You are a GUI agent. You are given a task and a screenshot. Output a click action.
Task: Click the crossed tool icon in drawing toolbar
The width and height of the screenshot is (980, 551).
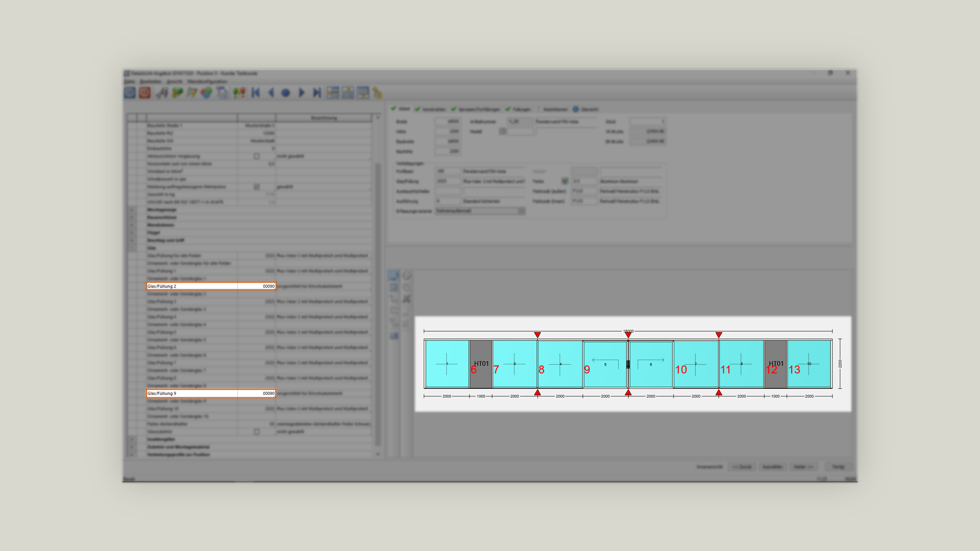(407, 299)
